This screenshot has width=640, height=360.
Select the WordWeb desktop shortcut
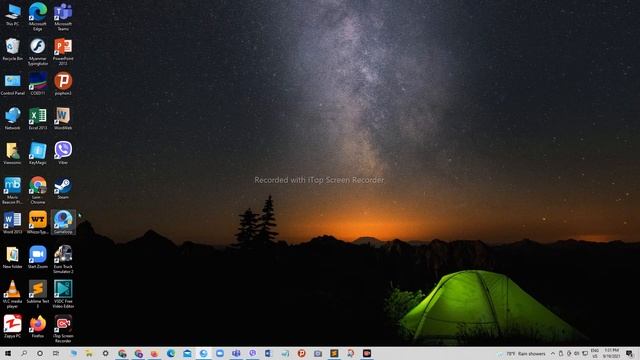click(x=63, y=119)
